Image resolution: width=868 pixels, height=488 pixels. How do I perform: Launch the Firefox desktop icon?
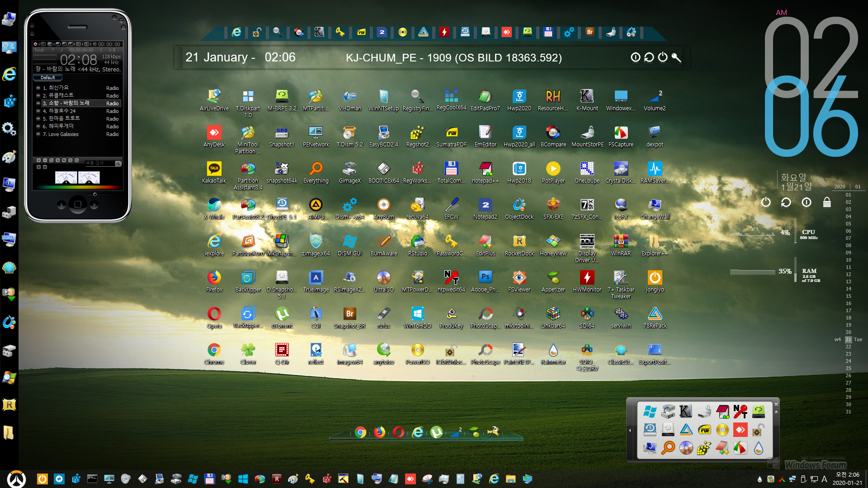[x=214, y=281]
